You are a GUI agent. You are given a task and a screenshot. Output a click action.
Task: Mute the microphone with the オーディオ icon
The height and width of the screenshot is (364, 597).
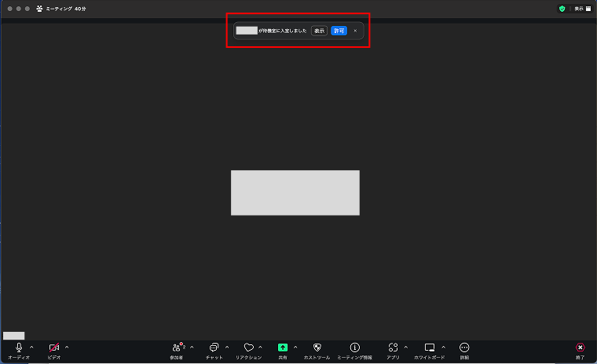[x=18, y=348]
